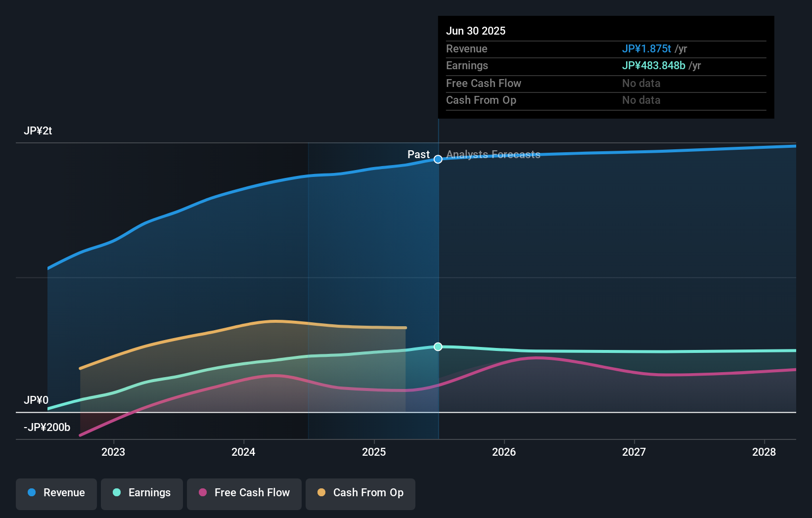Toggle the Earnings series visibility

[142, 493]
